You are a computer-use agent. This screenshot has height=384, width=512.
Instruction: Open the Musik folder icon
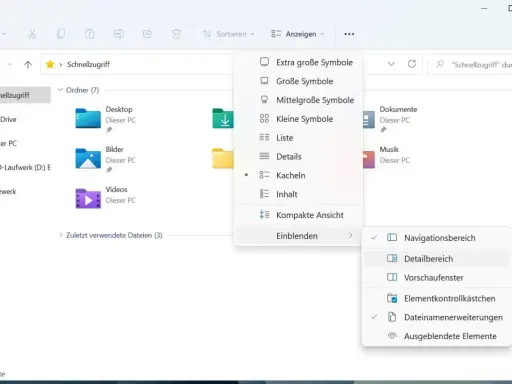pos(369,159)
